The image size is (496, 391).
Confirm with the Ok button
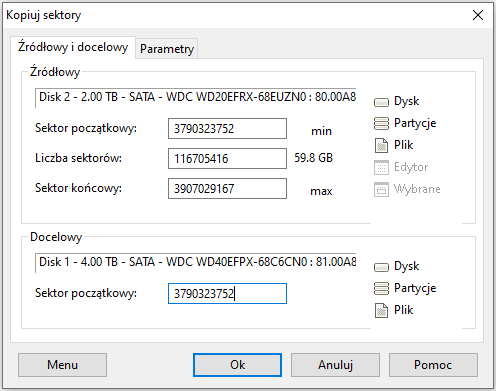237,365
